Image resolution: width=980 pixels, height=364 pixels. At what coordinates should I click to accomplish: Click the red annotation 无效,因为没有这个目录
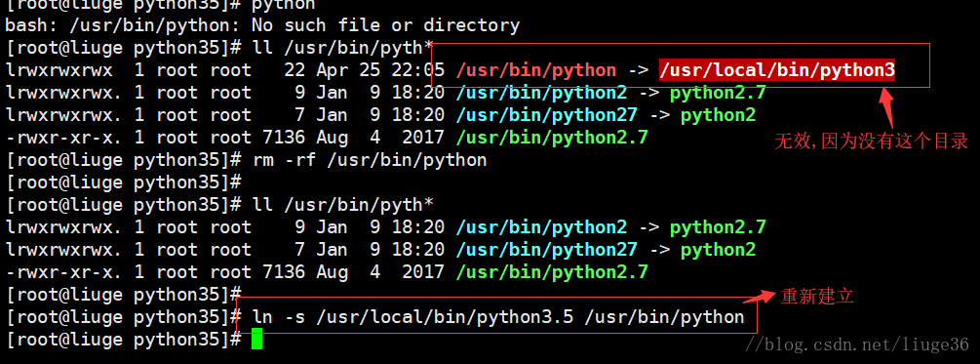[871, 142]
